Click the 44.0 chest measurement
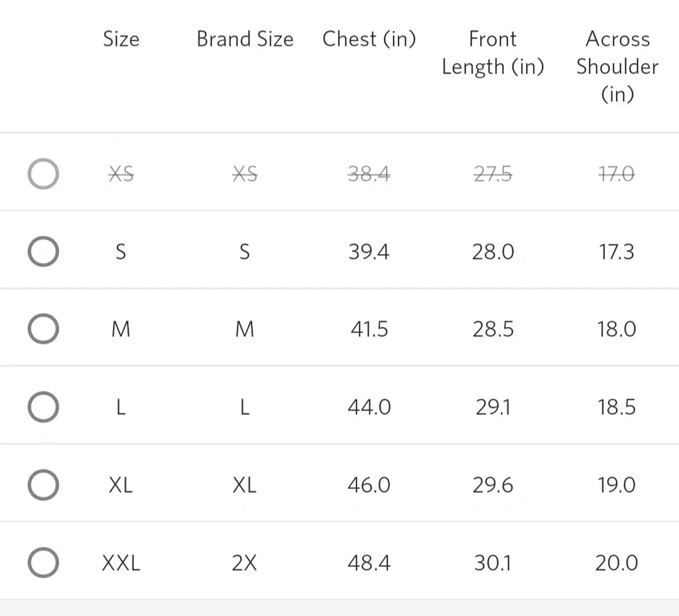Screen dimensions: 679x616 pyautogui.click(x=369, y=407)
